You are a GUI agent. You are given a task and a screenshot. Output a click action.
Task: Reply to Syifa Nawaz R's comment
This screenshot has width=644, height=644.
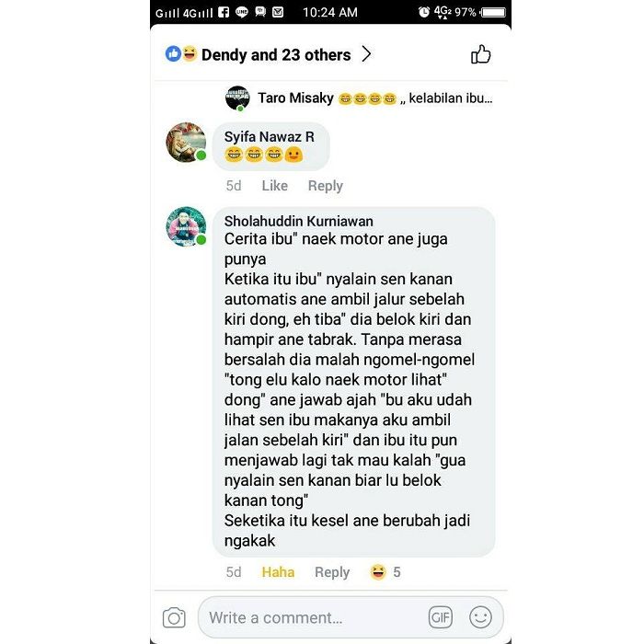click(326, 186)
